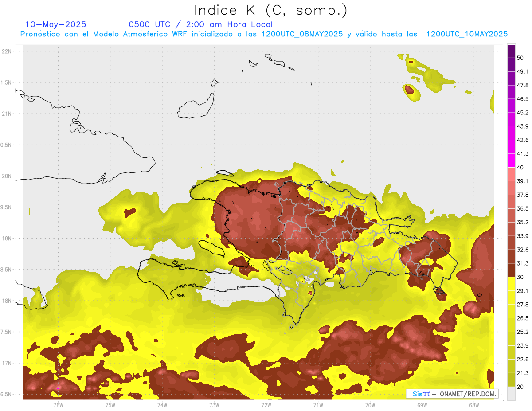This screenshot has height=411, width=532.
Task: Click the olive swatch between 20 and 21.3
Action: tap(511, 380)
